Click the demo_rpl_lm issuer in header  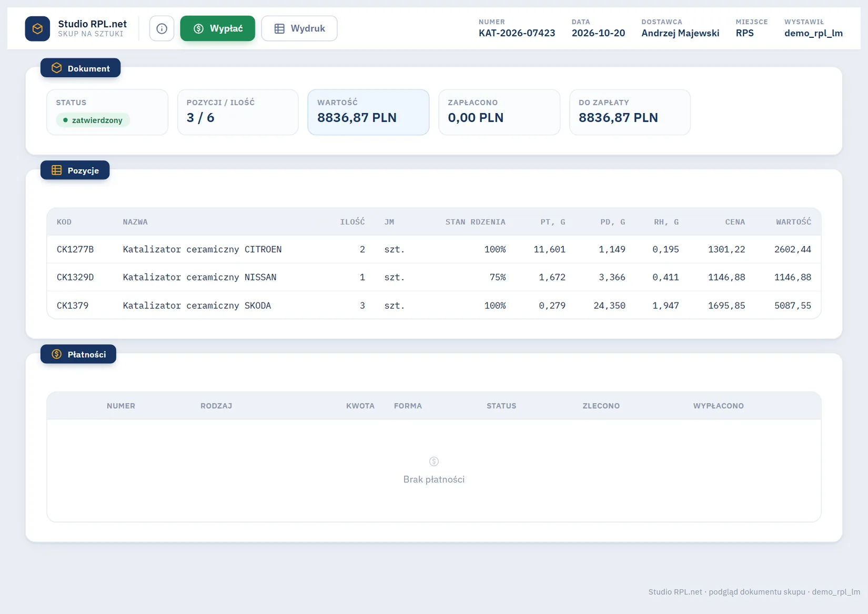[813, 33]
